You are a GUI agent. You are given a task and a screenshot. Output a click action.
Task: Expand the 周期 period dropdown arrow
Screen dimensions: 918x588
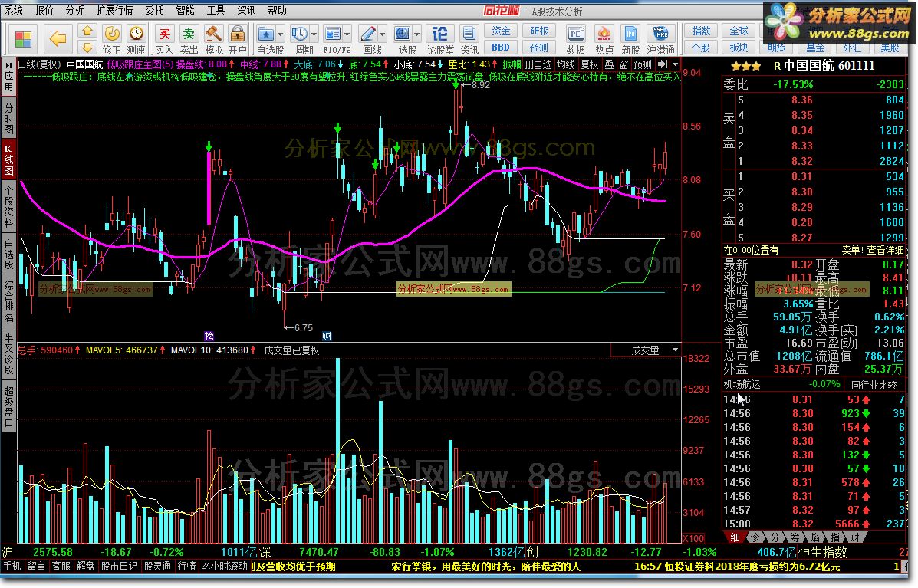[314, 34]
